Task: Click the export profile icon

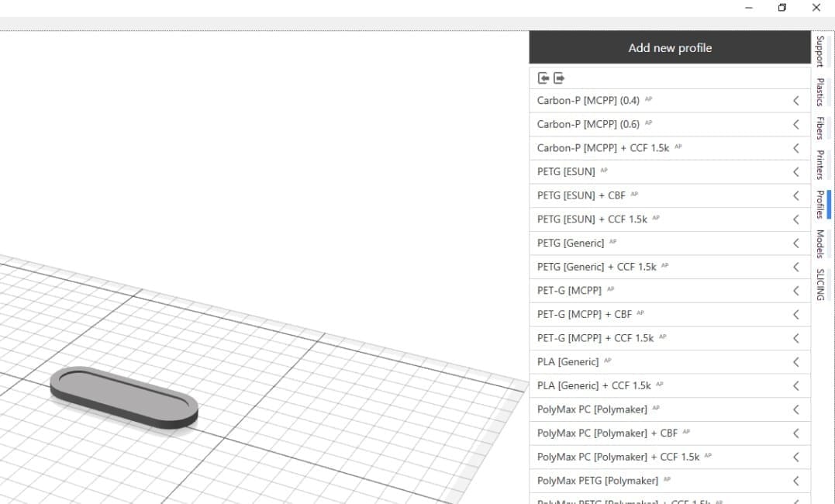Action: pos(559,78)
